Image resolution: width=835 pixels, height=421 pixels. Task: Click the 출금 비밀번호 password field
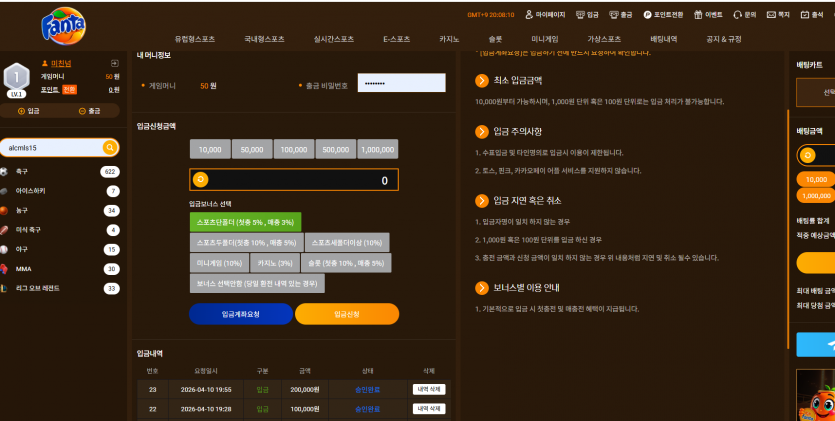[402, 83]
